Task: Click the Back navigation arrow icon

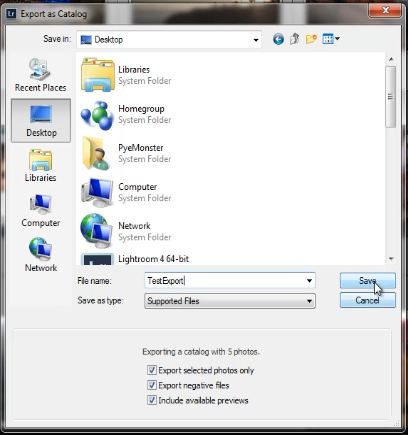Action: click(278, 39)
